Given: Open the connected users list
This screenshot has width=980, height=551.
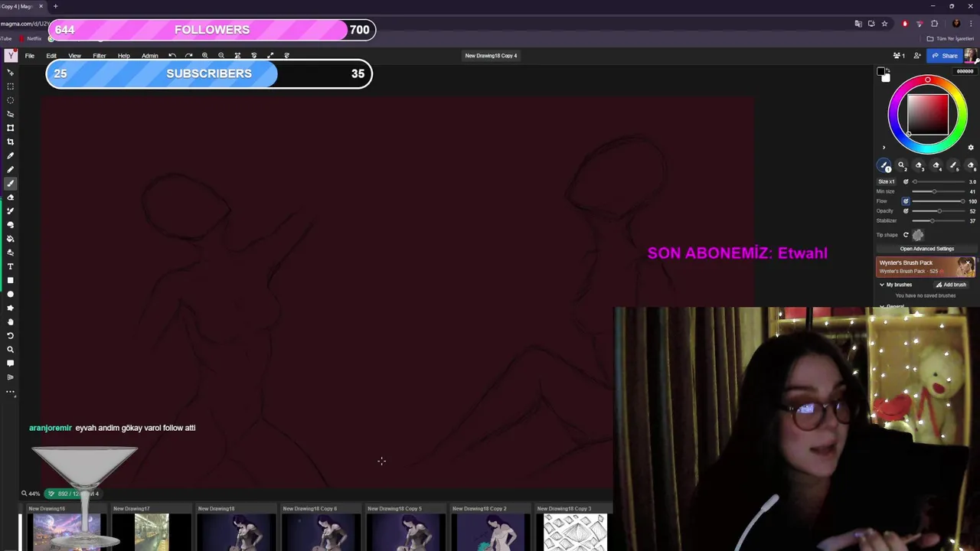Looking at the screenshot, I should [899, 56].
